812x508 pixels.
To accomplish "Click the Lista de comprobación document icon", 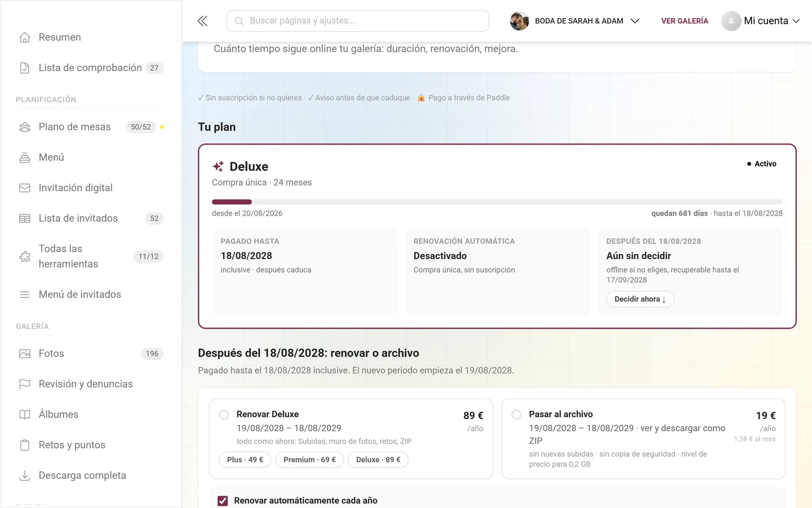I will [25, 68].
